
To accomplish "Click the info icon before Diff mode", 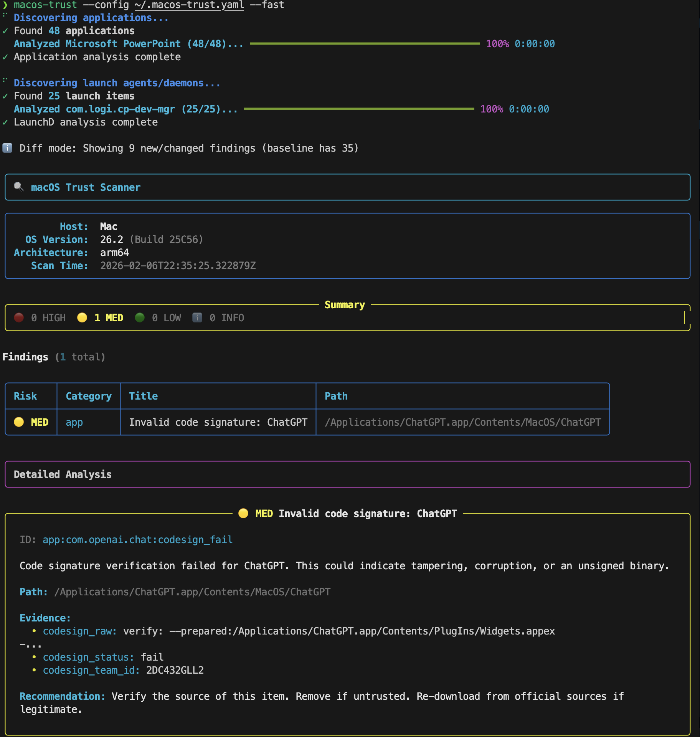I will pos(7,148).
